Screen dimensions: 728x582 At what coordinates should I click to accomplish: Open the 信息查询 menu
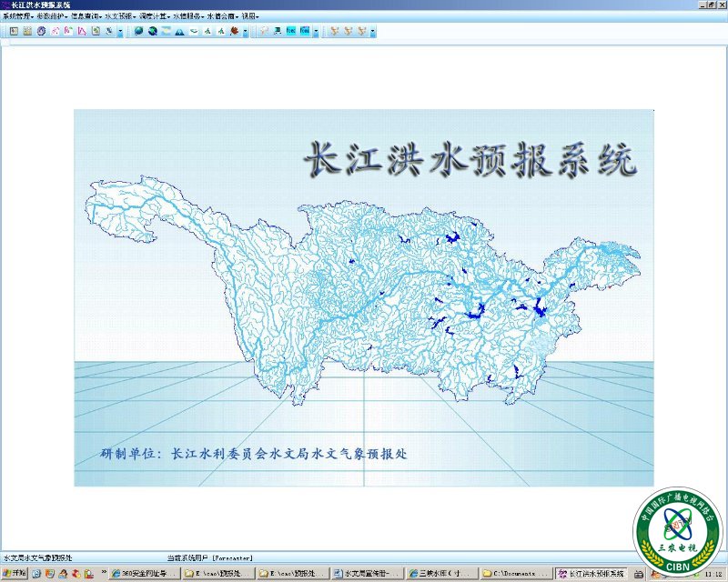point(85,16)
